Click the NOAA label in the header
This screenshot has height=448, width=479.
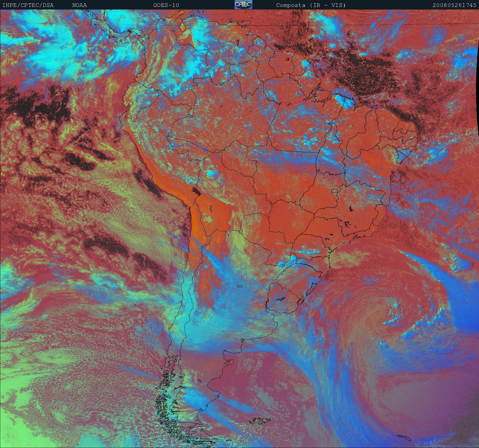[79, 5]
